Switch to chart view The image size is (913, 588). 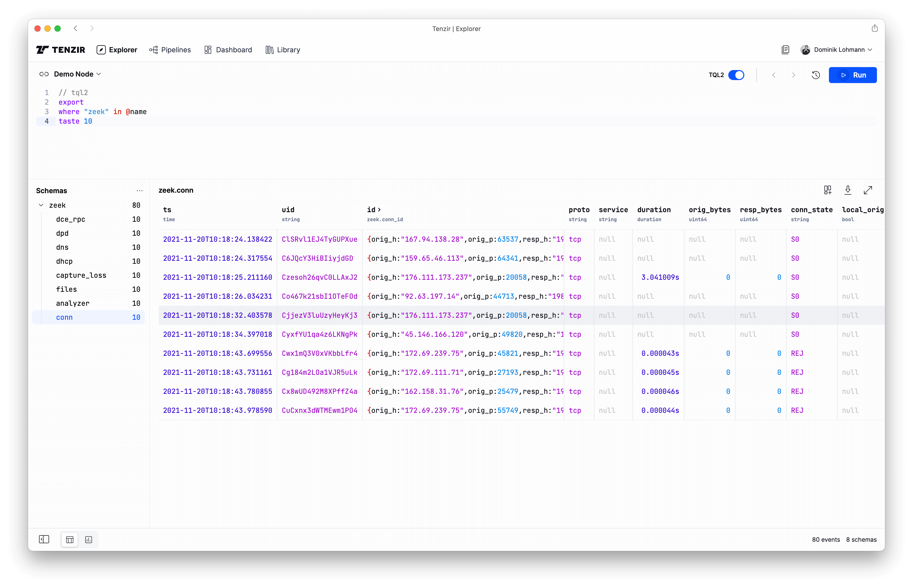[89, 539]
